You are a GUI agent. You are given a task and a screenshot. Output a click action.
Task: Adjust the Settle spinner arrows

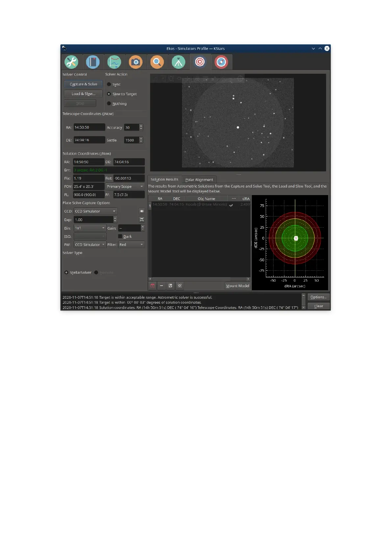point(141,140)
